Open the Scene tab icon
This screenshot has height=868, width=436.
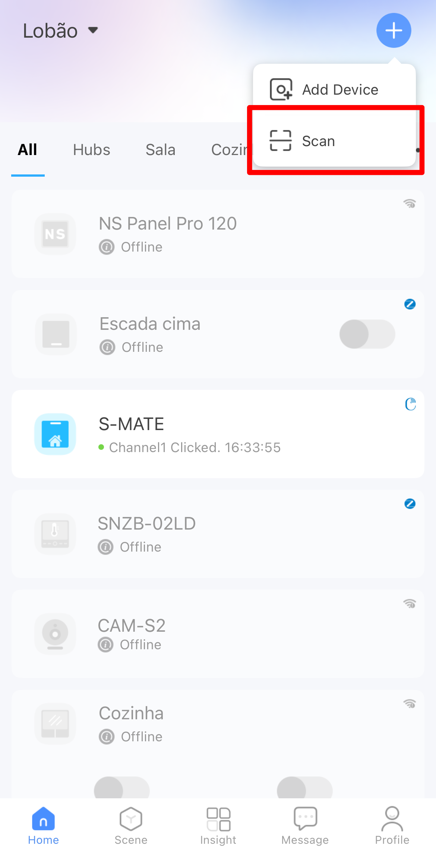pos(131,819)
